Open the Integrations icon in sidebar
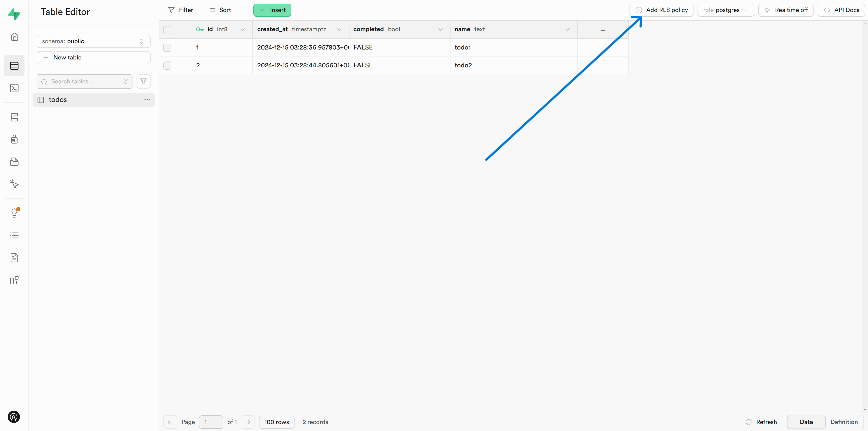The image size is (868, 431). (14, 280)
